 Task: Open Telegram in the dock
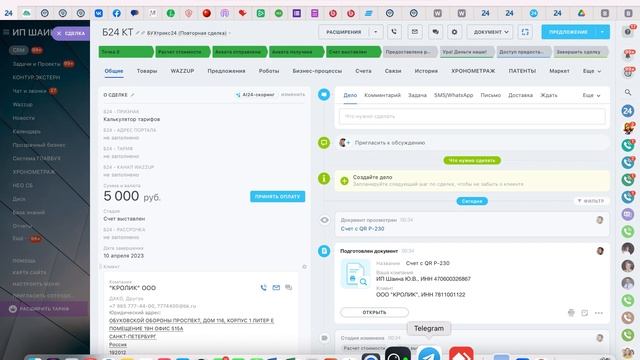tap(429, 353)
